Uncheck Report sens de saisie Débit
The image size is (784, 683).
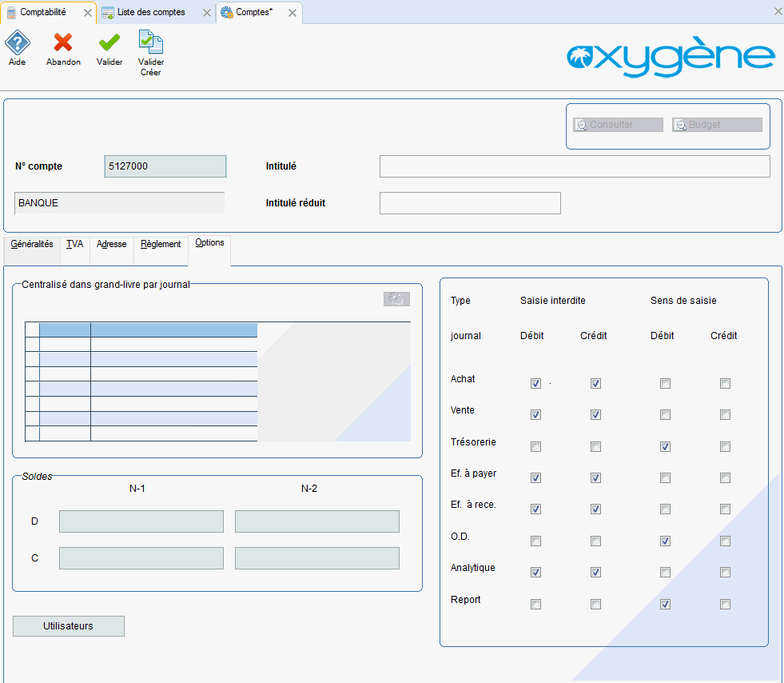click(x=665, y=605)
